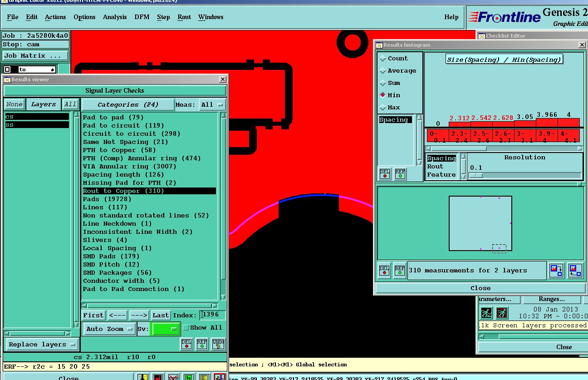588x380 pixels.
Task: Select Max radio option in histogram
Action: click(x=390, y=108)
